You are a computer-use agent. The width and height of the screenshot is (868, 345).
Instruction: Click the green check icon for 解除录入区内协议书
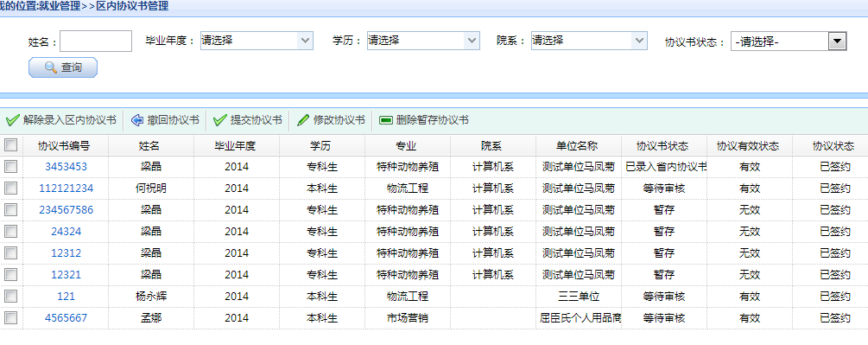pos(12,120)
